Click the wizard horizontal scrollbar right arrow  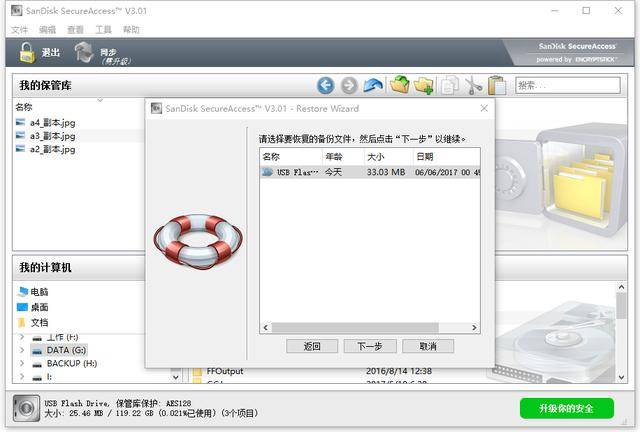(x=474, y=327)
